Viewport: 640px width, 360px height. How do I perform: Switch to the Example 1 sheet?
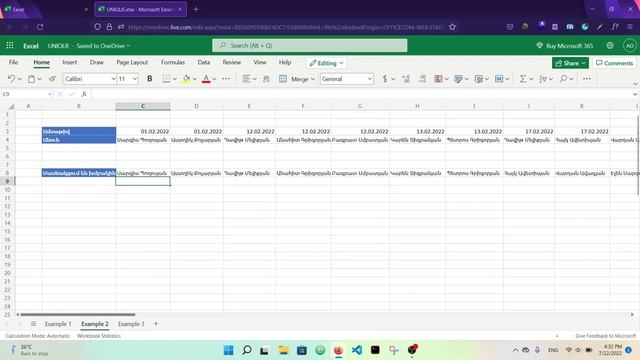(x=58, y=324)
